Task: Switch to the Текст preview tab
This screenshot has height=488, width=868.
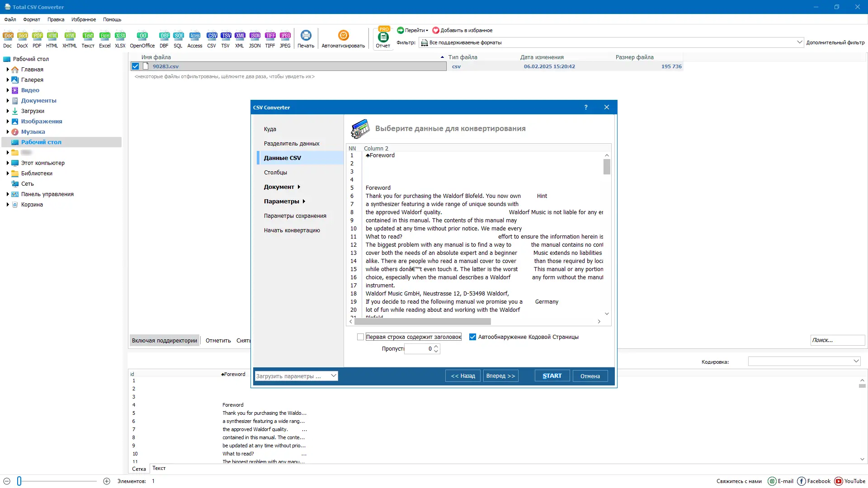Action: point(159,468)
